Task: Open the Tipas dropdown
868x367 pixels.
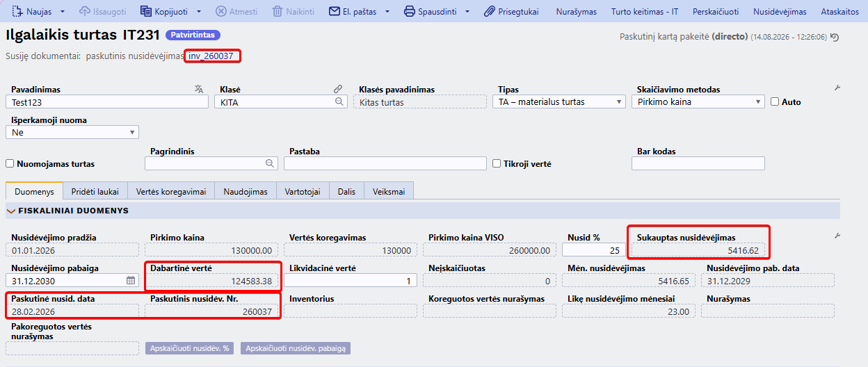Action: click(559, 101)
